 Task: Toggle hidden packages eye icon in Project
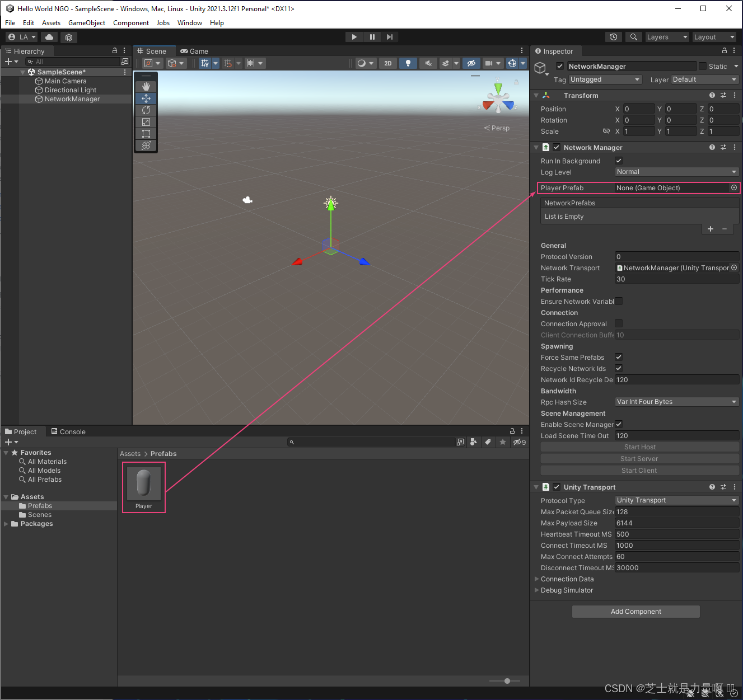coord(519,442)
